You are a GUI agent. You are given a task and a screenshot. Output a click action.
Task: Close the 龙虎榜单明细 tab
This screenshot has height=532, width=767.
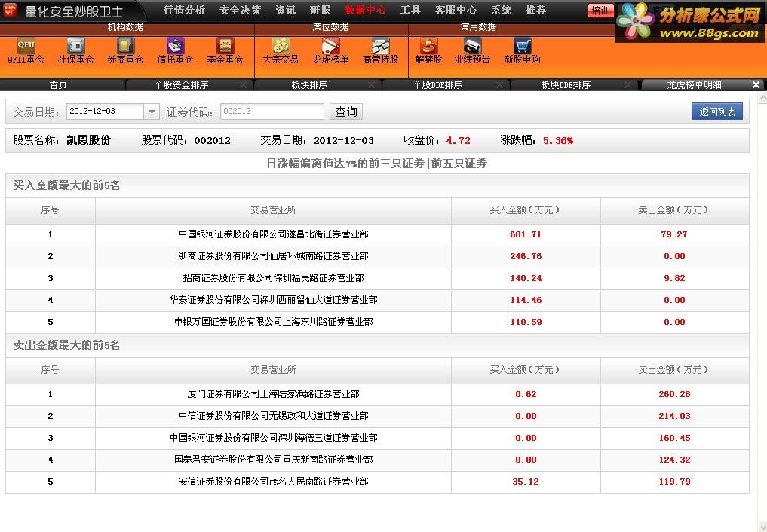tap(756, 85)
